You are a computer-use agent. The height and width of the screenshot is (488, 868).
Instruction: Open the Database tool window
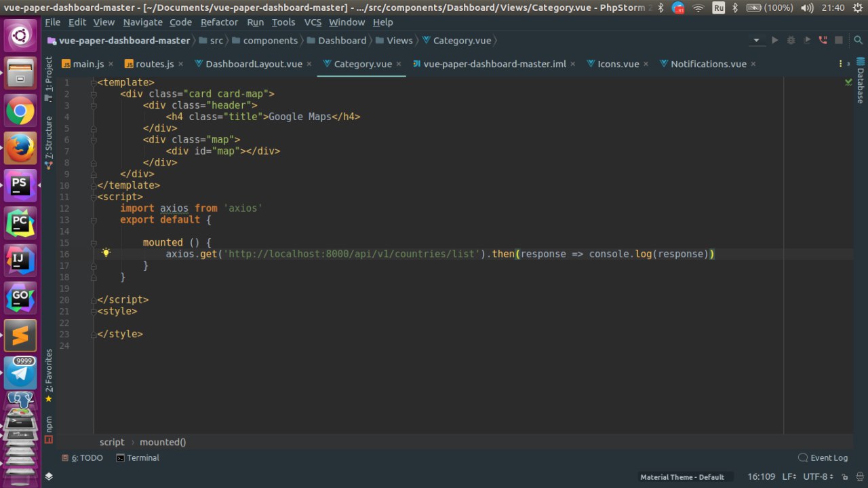point(860,81)
